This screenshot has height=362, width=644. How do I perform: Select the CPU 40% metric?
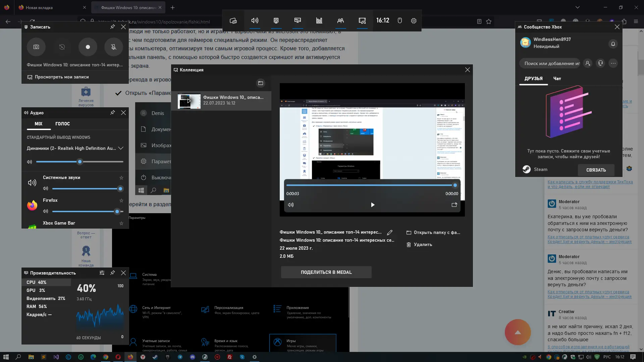(x=46, y=282)
